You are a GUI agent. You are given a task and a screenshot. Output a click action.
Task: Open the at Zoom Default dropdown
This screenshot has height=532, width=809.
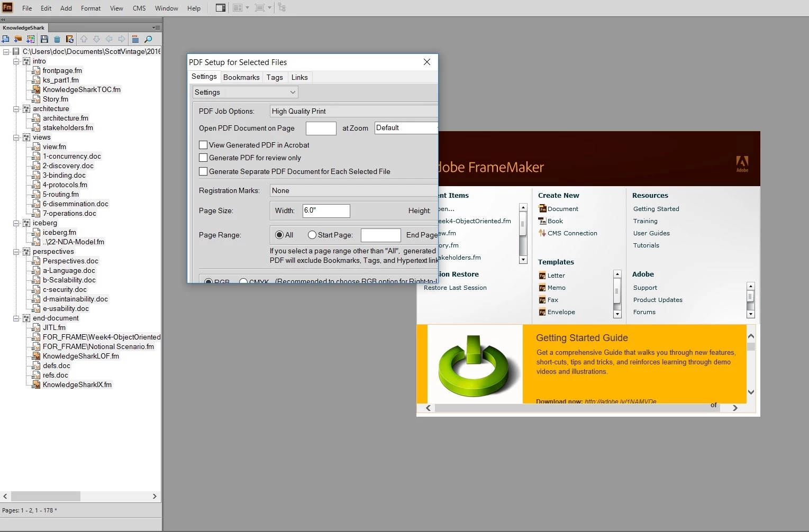[x=406, y=128]
